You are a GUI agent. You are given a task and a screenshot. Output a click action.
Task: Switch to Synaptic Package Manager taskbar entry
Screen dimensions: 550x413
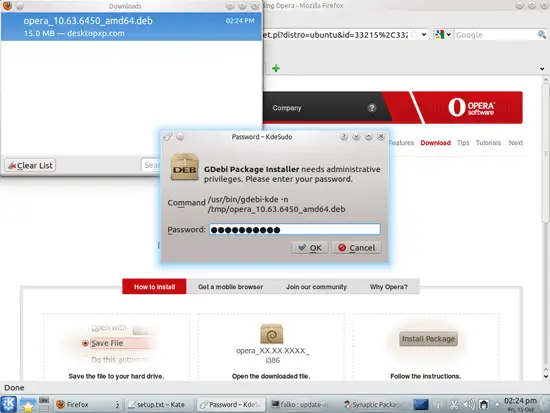tap(373, 405)
